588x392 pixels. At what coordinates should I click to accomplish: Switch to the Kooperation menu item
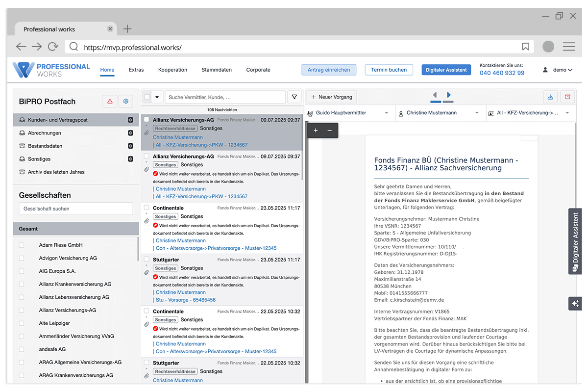172,70
